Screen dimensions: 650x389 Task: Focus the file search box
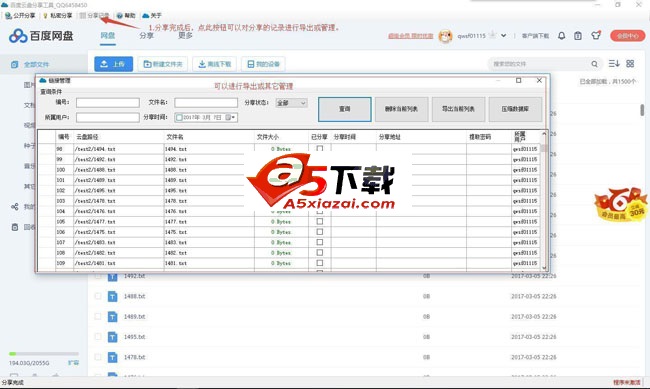[x=539, y=64]
